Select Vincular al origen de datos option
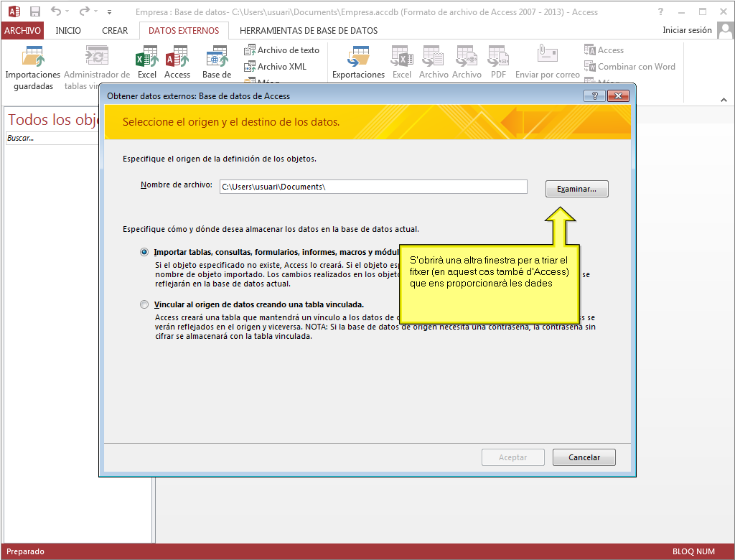This screenshot has height=560, width=735. tap(144, 304)
